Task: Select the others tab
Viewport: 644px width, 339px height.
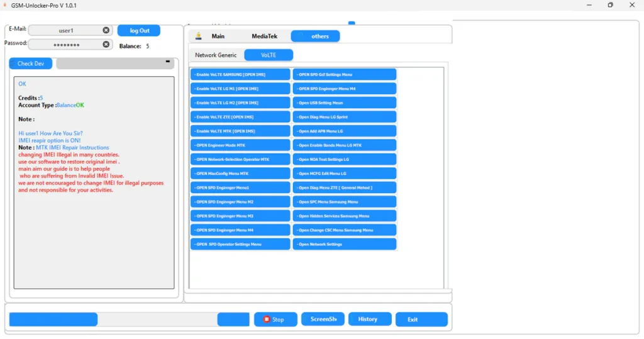Action: pyautogui.click(x=319, y=36)
